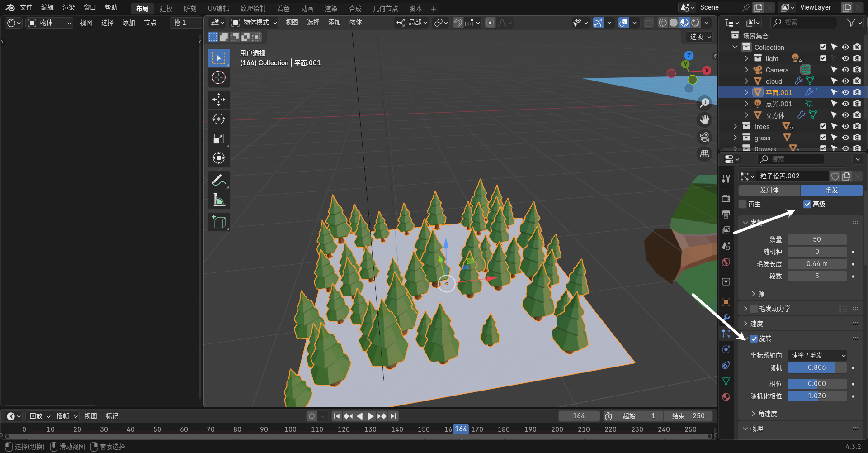Select the Rotate tool icon
This screenshot has width=868, height=453.
click(219, 119)
